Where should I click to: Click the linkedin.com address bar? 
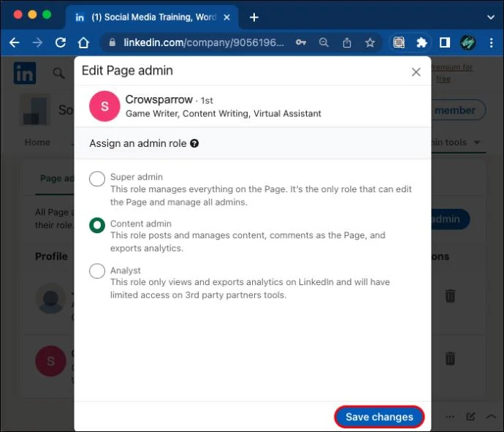[x=204, y=42]
